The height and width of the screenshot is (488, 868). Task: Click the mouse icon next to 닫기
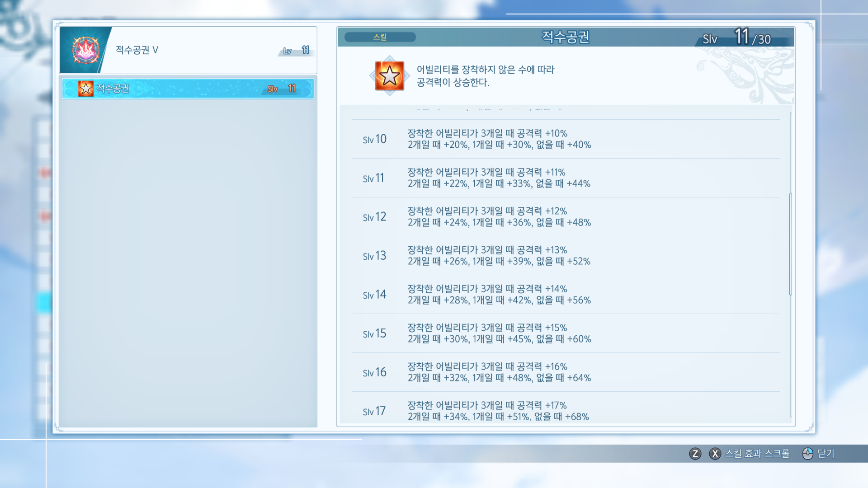pyautogui.click(x=807, y=453)
